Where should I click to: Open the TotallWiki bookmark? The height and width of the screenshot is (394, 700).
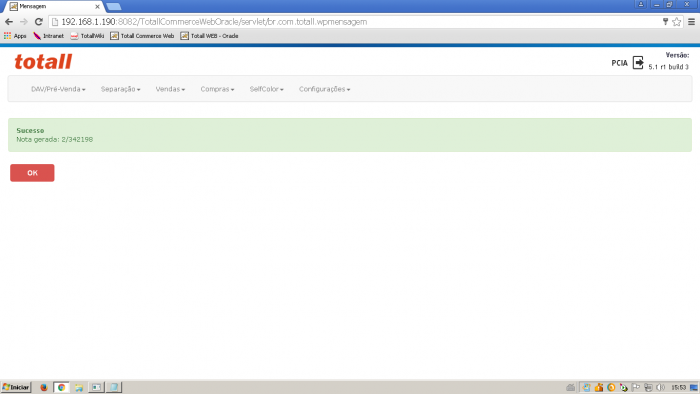click(87, 36)
